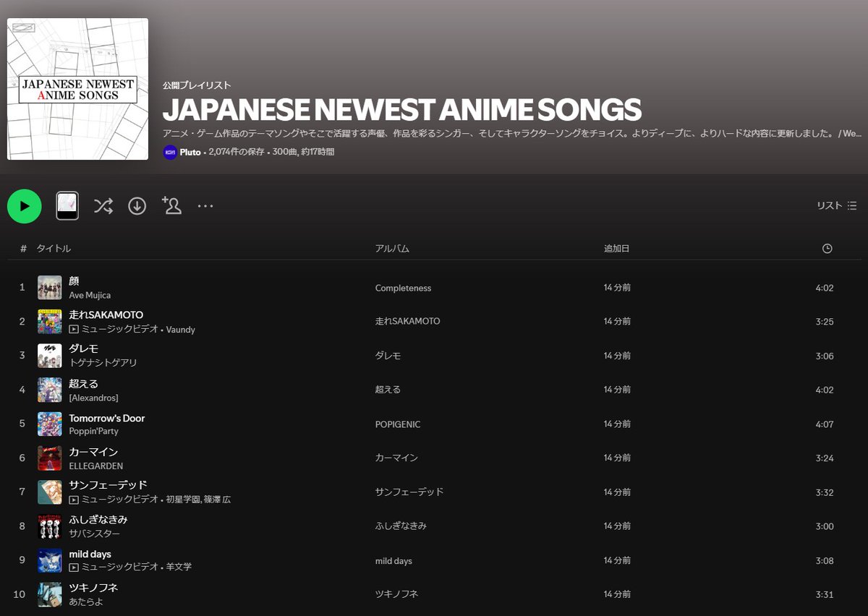
Task: Select the track ふしぎなきみ
Action: pyautogui.click(x=98, y=520)
